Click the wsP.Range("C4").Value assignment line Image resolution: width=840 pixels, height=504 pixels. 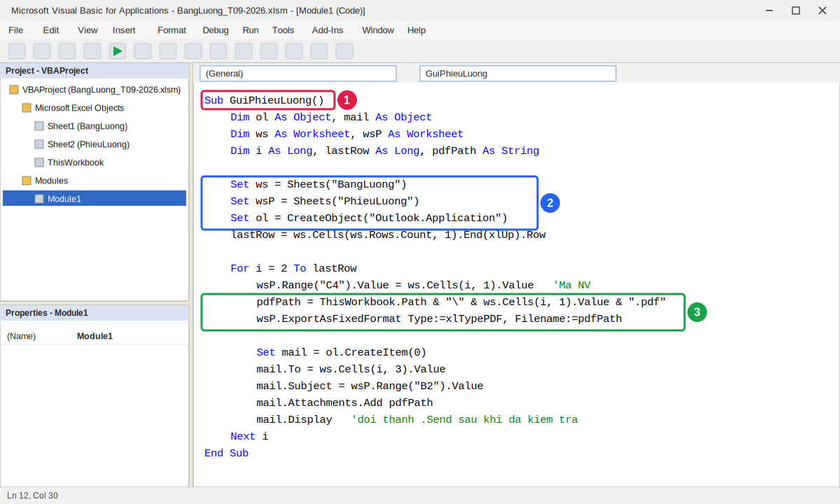click(x=423, y=286)
